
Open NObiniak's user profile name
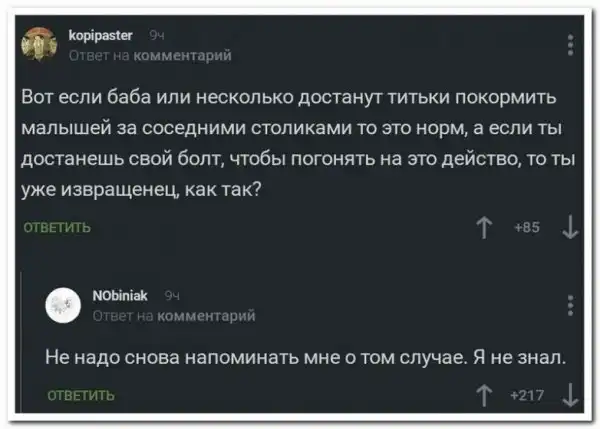(x=120, y=296)
